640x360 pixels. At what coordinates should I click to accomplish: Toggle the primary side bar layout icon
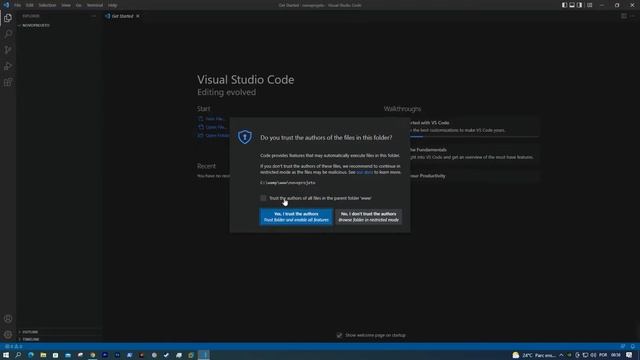564,5
